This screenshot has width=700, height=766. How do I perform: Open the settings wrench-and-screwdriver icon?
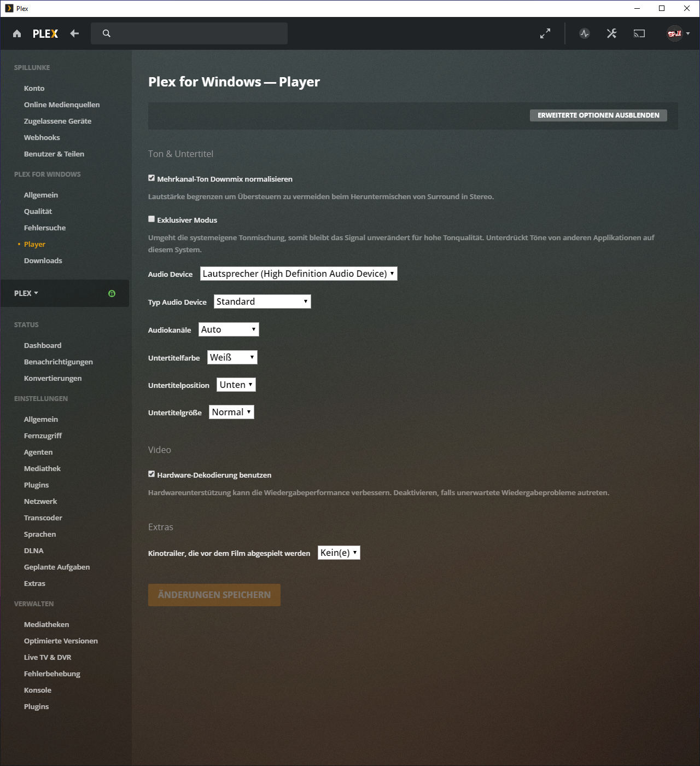pos(612,33)
